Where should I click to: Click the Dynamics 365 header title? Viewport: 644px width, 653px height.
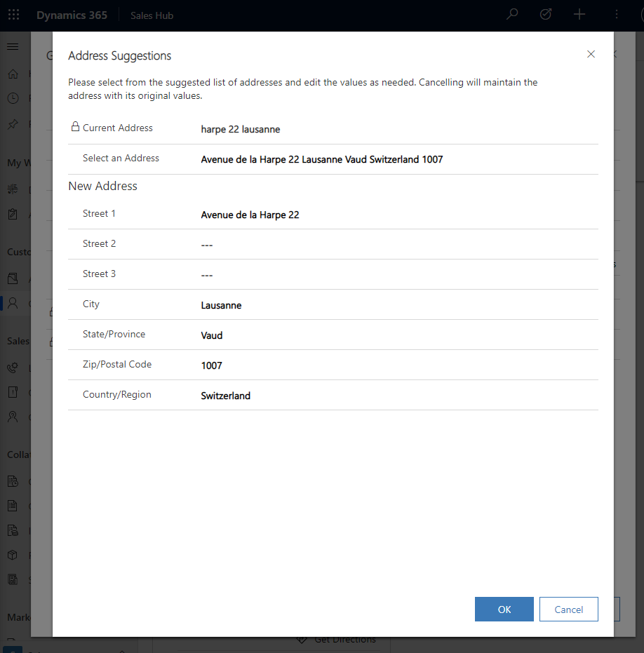point(72,15)
